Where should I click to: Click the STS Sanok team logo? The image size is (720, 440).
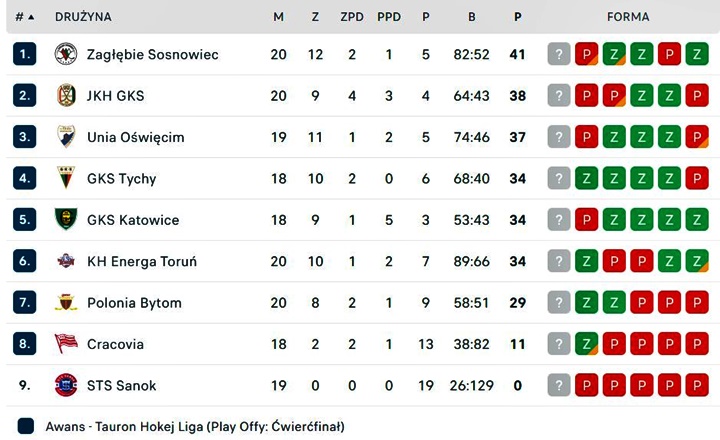pos(66,385)
